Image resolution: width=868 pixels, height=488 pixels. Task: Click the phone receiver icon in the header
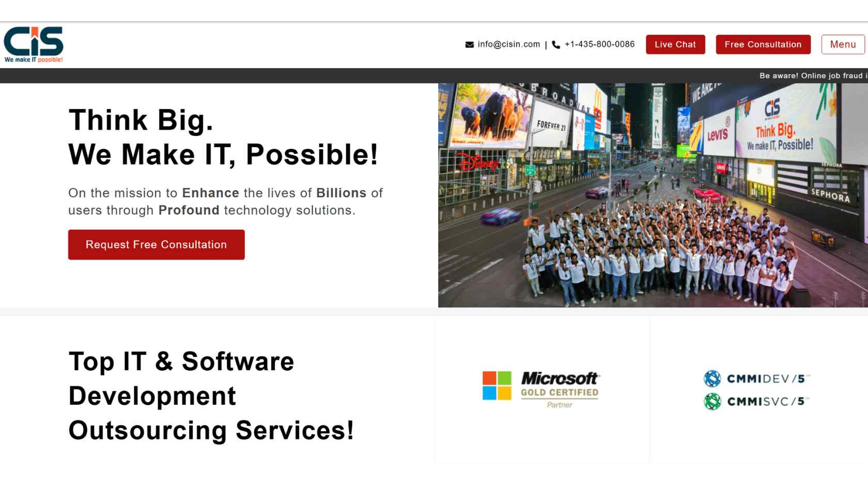(x=555, y=44)
